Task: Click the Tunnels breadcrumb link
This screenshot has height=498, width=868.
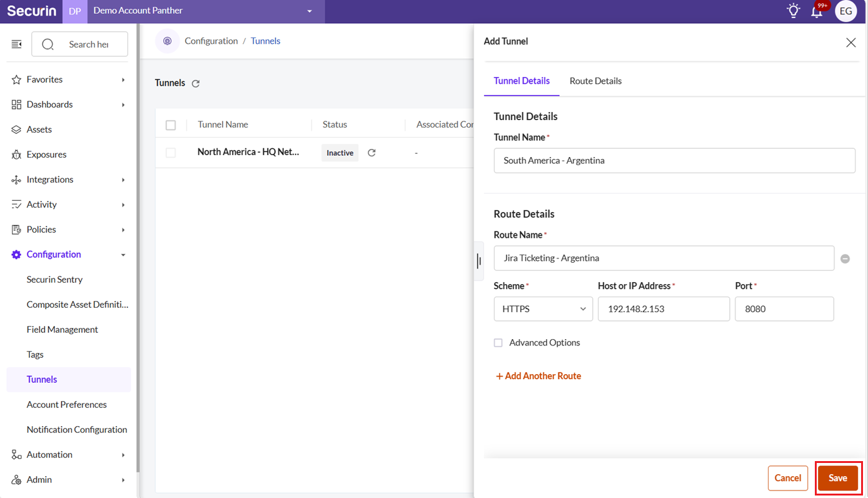Action: pos(265,41)
